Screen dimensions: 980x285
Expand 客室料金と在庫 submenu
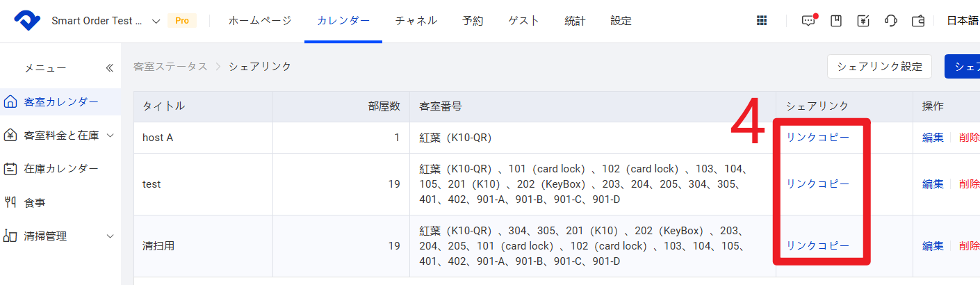(x=111, y=136)
